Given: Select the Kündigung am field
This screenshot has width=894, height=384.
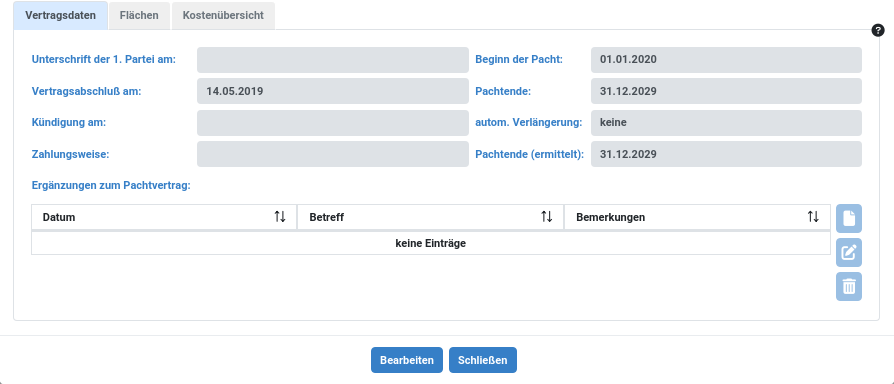Looking at the screenshot, I should pos(332,122).
